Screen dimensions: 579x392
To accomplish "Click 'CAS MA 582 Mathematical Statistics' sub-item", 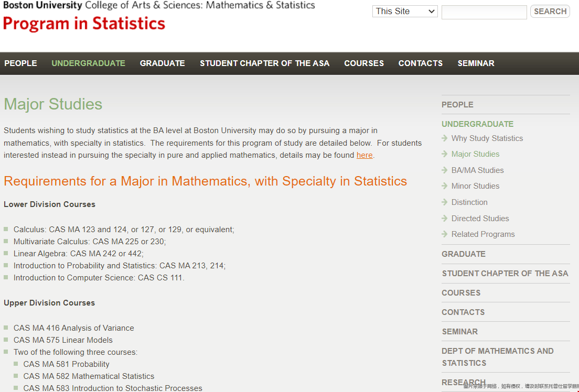I will [89, 376].
